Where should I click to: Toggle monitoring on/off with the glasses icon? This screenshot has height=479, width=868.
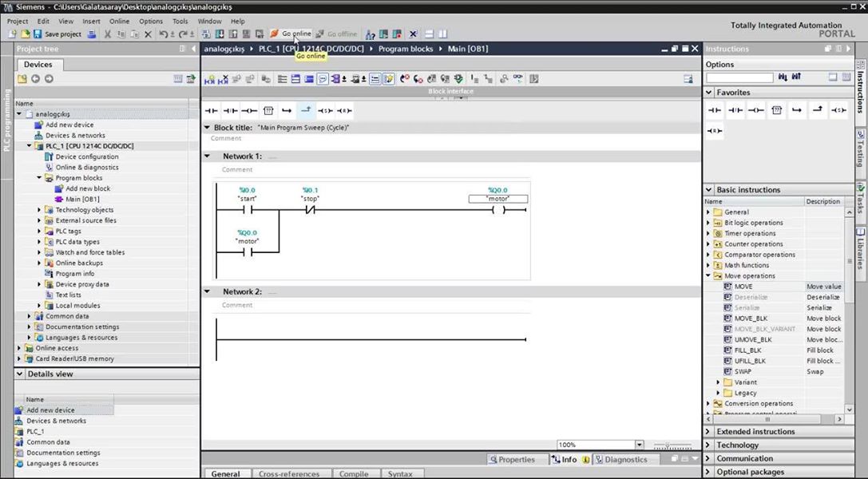[517, 79]
